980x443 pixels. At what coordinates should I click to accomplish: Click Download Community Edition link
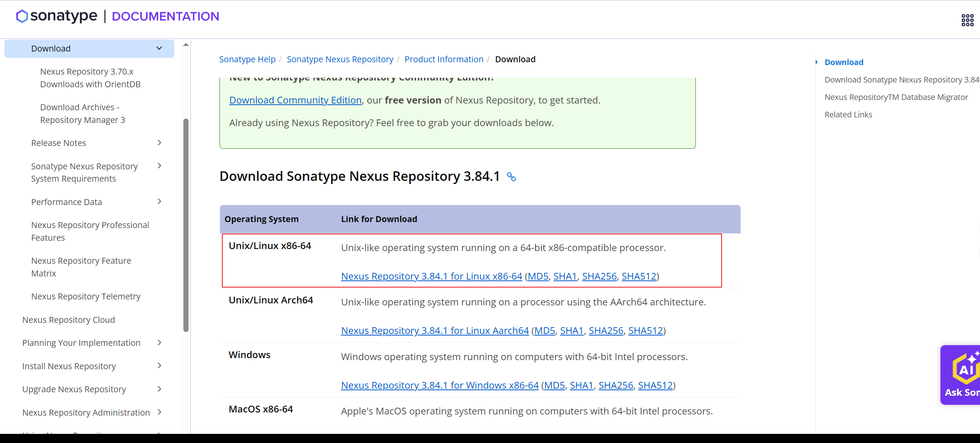click(296, 100)
